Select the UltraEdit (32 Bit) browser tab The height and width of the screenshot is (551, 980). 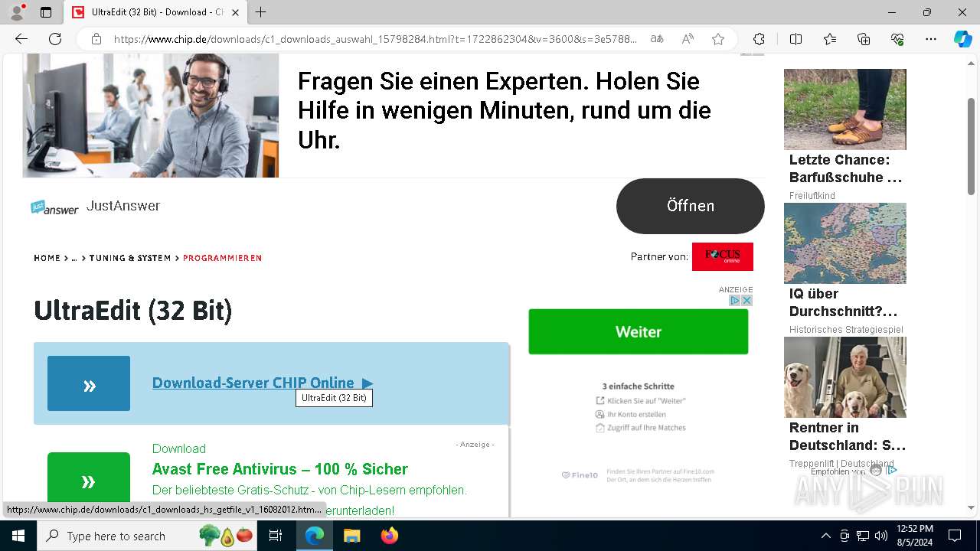click(x=155, y=12)
